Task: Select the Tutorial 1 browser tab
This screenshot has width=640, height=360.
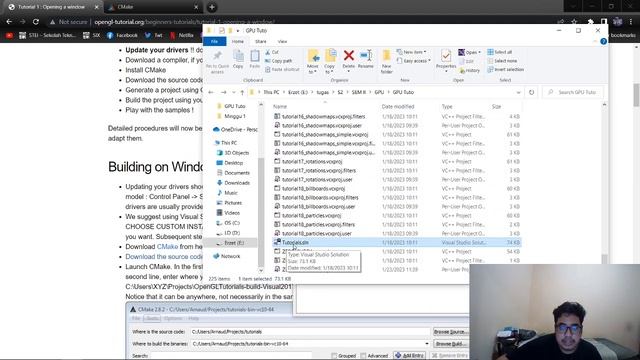Action: 52,7
